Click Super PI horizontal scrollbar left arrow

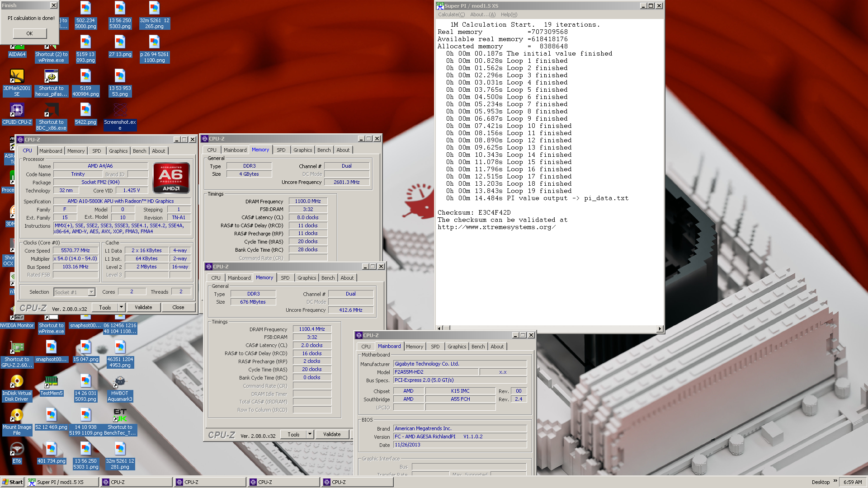[x=439, y=328]
